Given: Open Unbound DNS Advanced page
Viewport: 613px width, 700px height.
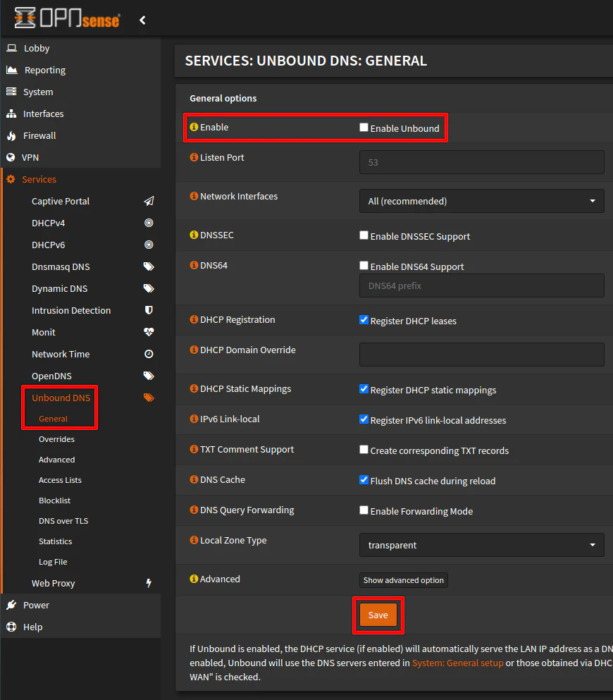Looking at the screenshot, I should click(x=56, y=460).
